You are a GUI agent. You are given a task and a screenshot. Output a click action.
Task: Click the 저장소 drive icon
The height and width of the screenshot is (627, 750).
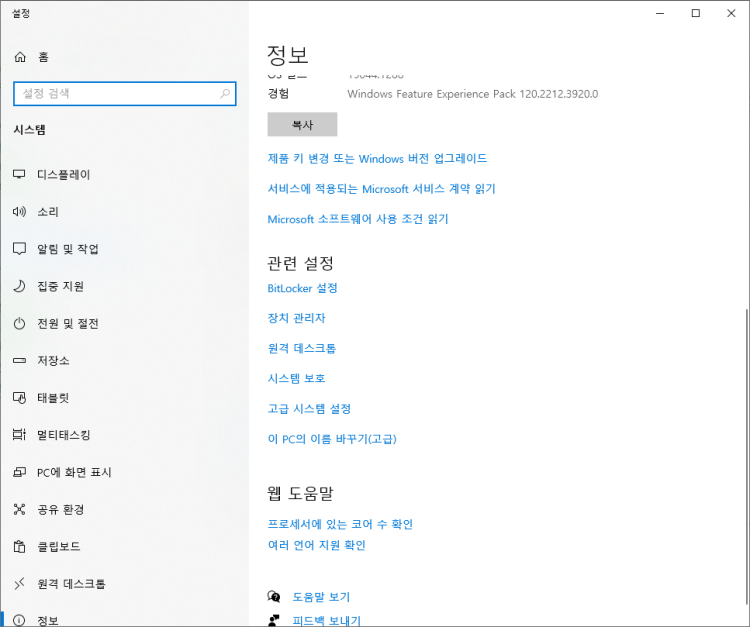pos(19,360)
